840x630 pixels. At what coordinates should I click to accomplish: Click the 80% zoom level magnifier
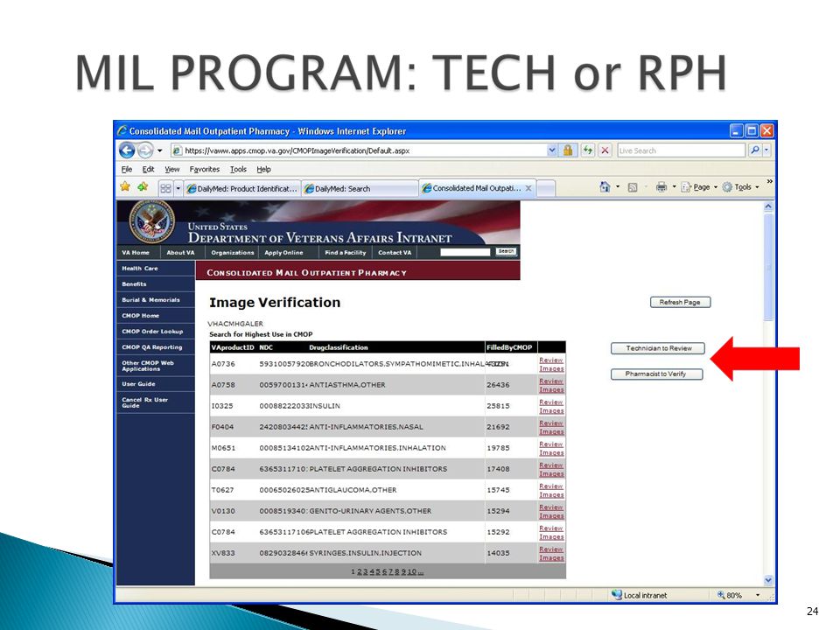point(721,595)
